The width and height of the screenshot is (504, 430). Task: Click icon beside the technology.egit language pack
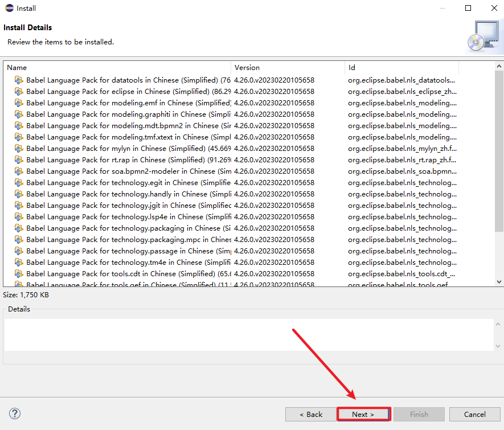tap(19, 183)
